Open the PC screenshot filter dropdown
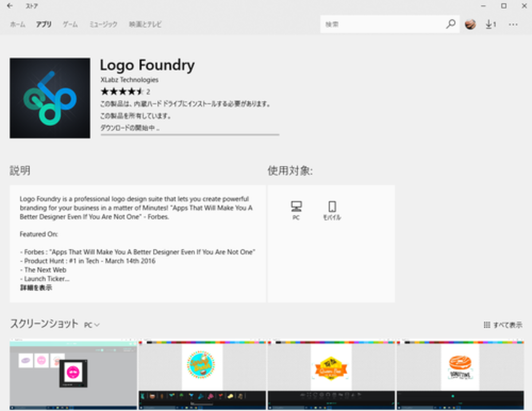 click(91, 325)
